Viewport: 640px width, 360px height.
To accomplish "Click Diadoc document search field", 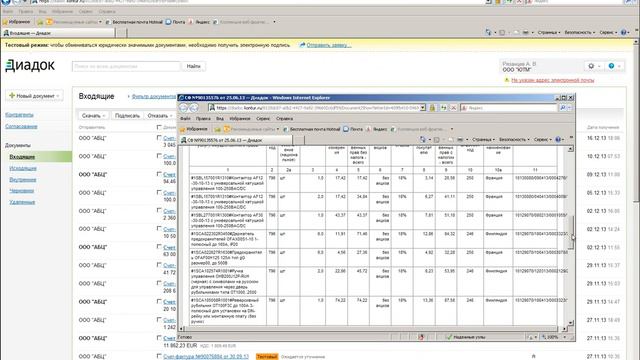I will tap(126, 66).
